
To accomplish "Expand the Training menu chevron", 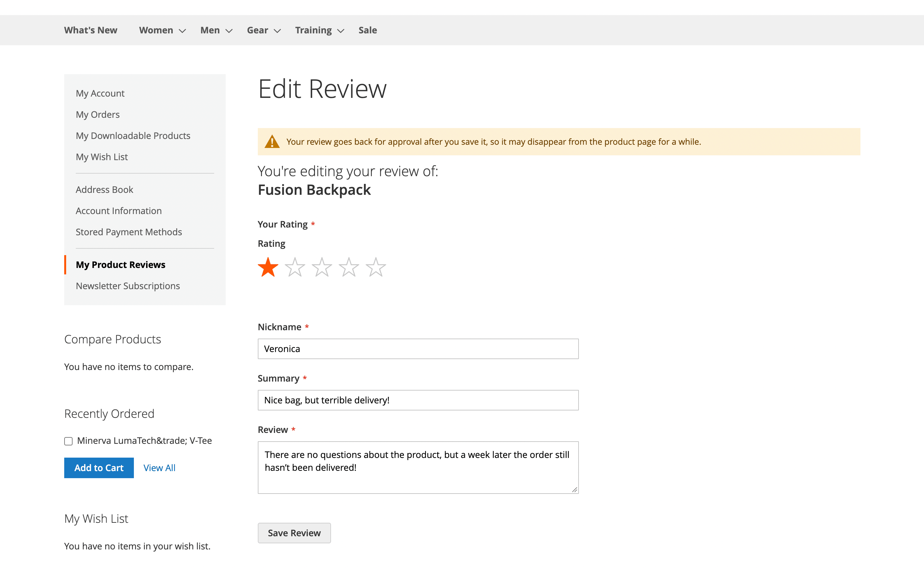I will pyautogui.click(x=341, y=31).
